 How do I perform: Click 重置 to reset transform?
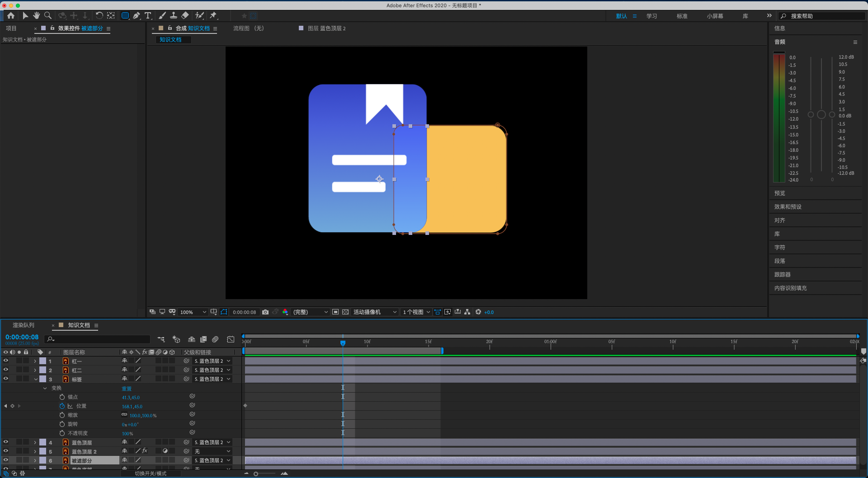(x=127, y=389)
